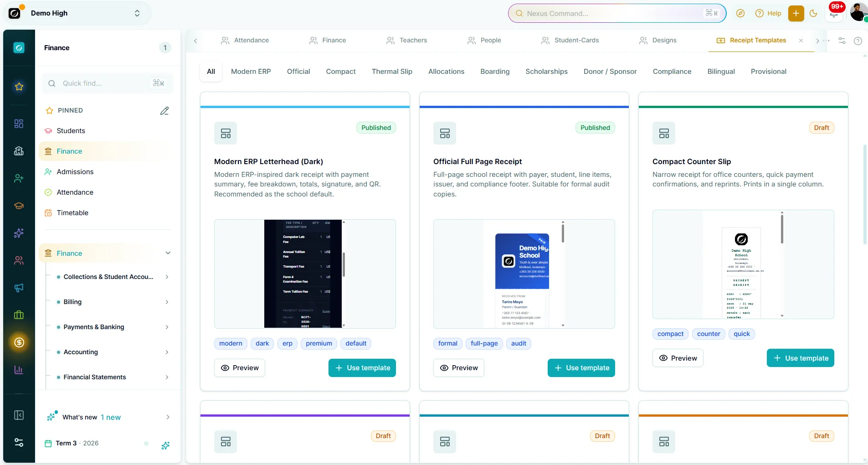Filter templates by Scholarships

pyautogui.click(x=546, y=72)
